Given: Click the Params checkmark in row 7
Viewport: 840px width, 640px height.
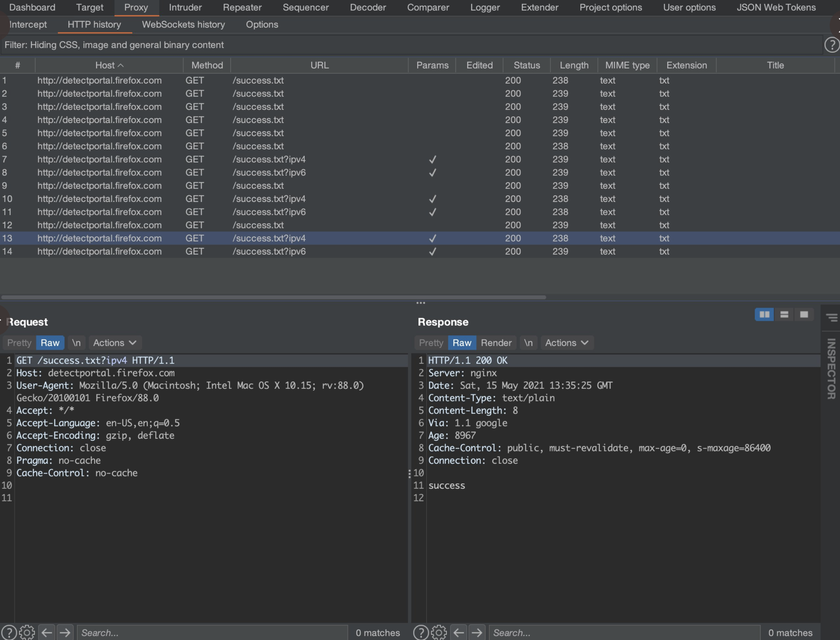Looking at the screenshot, I should pos(432,159).
